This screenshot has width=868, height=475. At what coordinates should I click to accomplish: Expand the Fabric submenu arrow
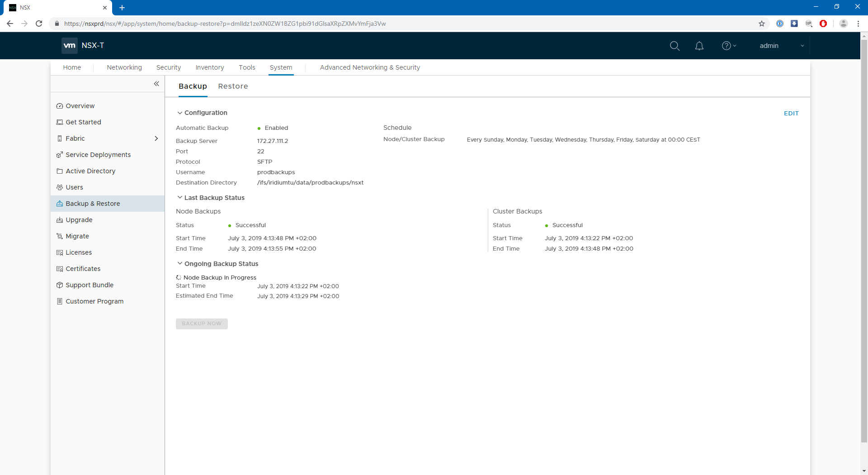coord(156,138)
